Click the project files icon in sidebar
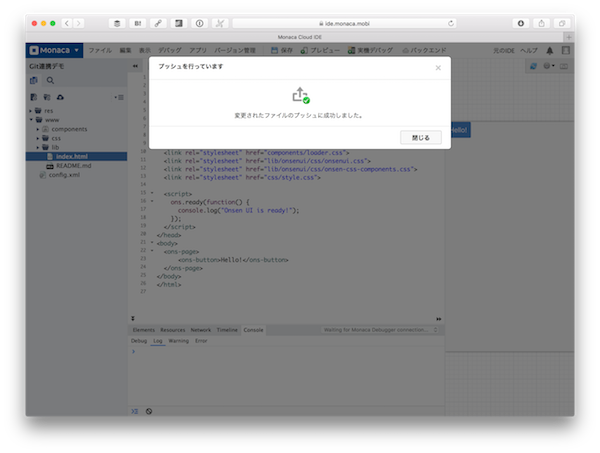Viewport: 600px width, 453px height. pyautogui.click(x=34, y=80)
